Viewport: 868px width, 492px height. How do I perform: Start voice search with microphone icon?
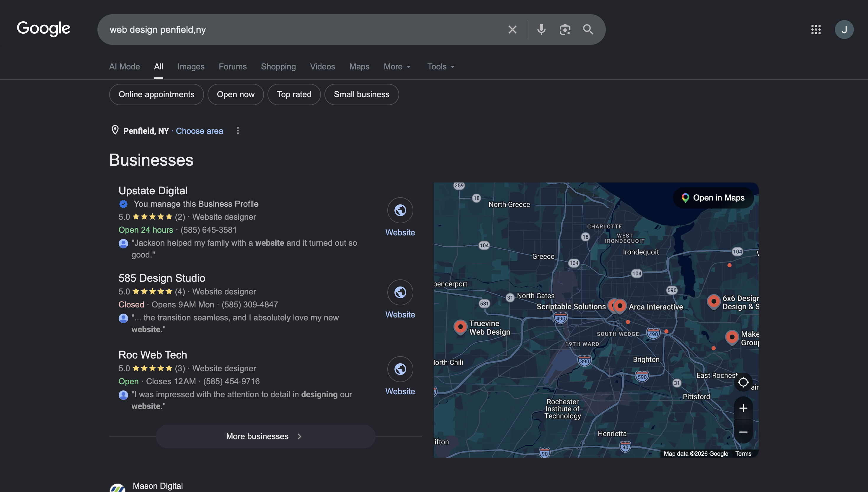click(541, 30)
